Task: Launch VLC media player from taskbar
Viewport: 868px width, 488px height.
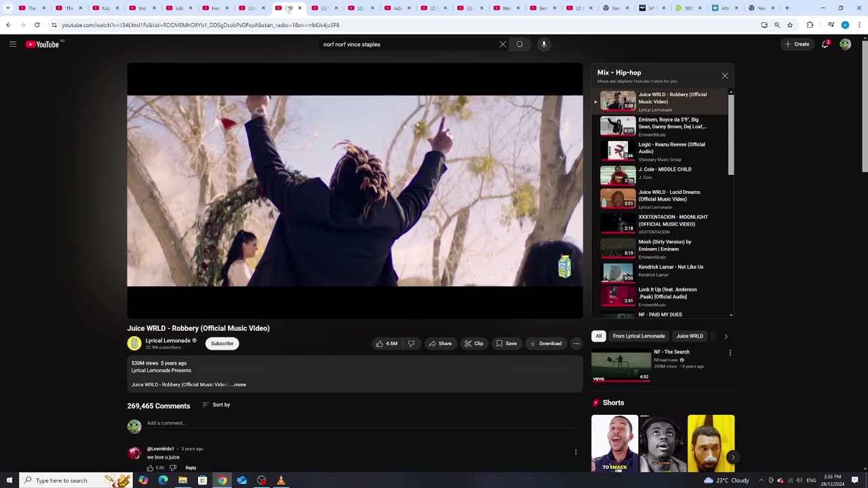Action: point(281,481)
